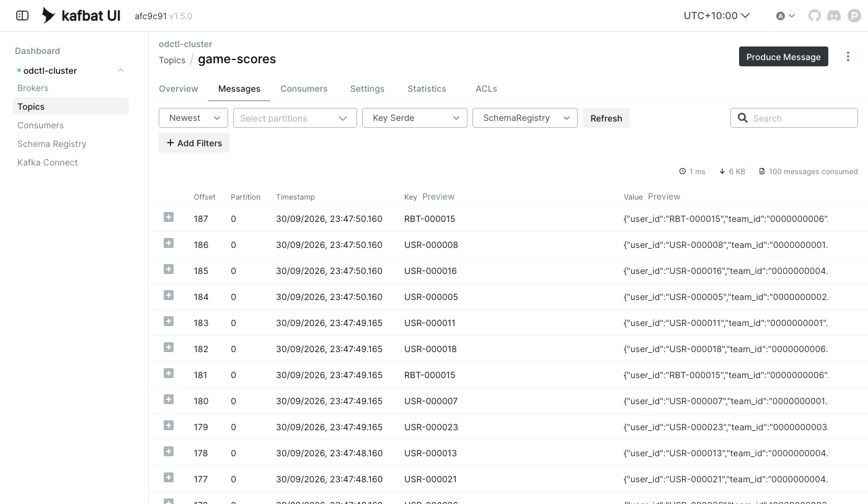Open the SchemaRegistry value serde dropdown

point(525,118)
